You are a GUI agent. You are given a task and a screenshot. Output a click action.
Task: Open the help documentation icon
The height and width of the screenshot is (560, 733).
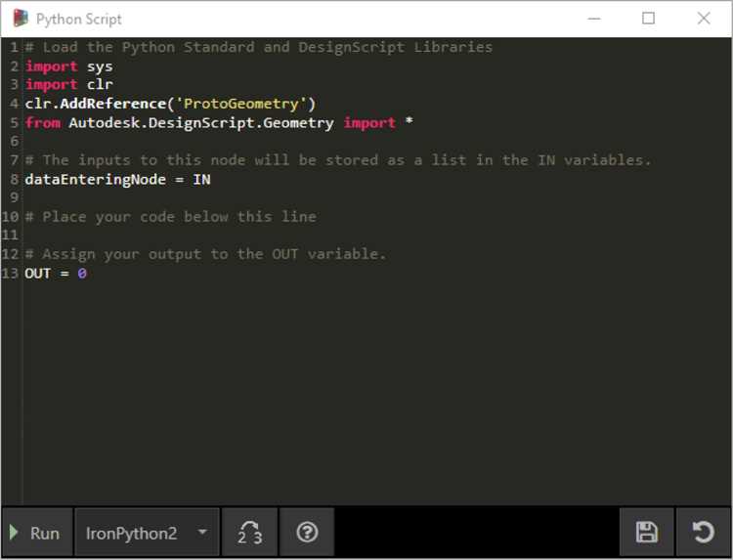[307, 533]
